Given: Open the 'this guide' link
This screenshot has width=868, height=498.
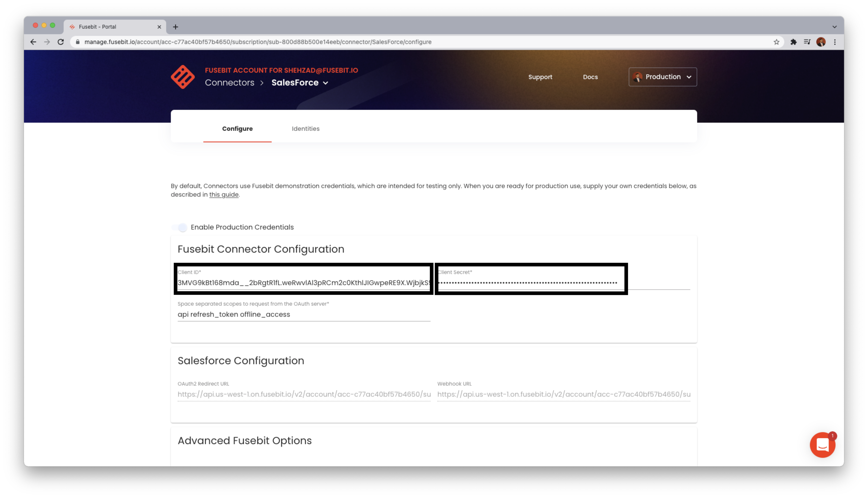Looking at the screenshot, I should tap(224, 194).
